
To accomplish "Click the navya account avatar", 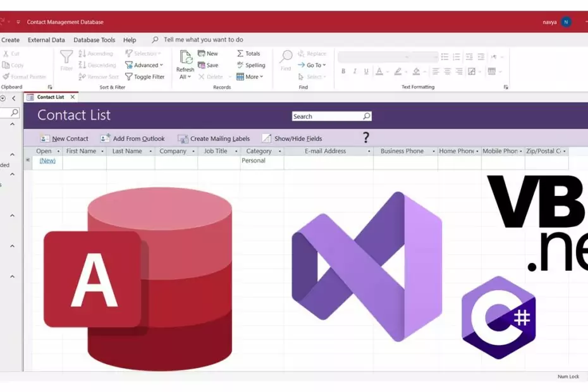I will coord(566,22).
